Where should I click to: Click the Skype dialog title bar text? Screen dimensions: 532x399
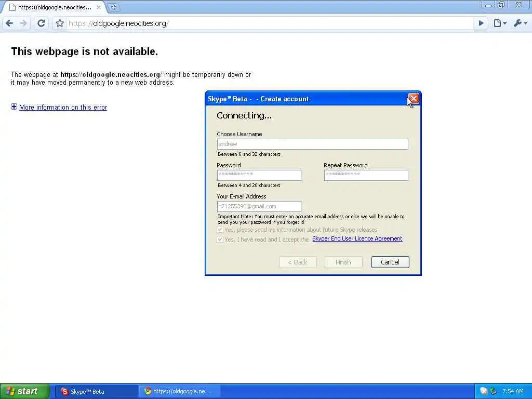pos(258,99)
